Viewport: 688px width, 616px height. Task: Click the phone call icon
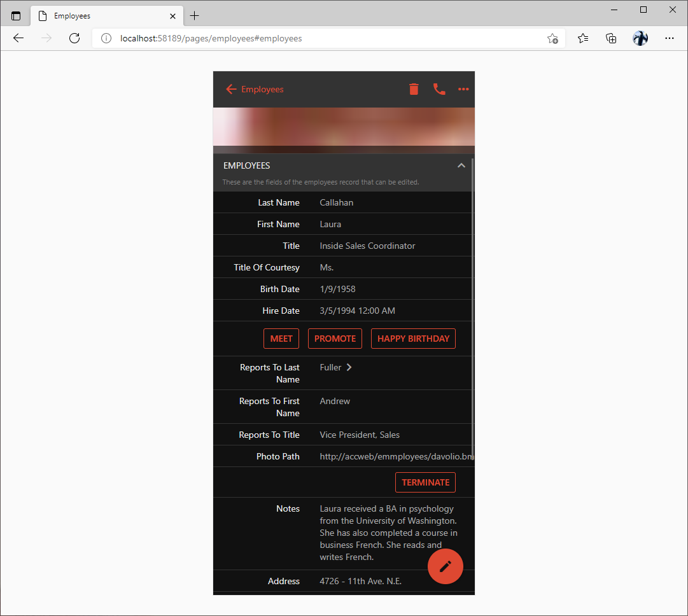(439, 89)
